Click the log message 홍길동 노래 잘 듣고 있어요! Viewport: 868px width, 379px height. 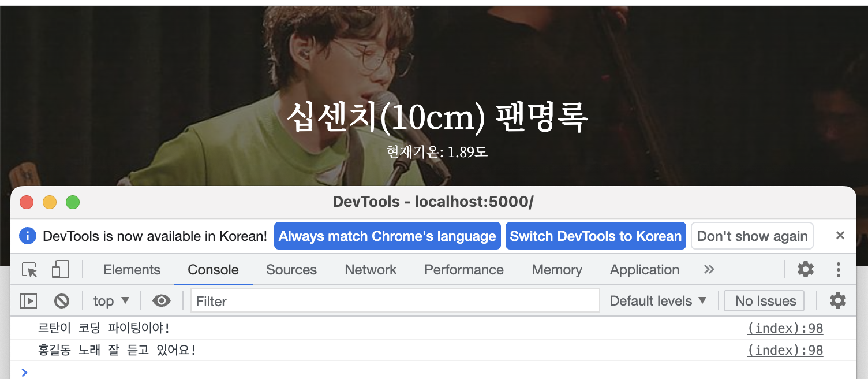(x=117, y=350)
